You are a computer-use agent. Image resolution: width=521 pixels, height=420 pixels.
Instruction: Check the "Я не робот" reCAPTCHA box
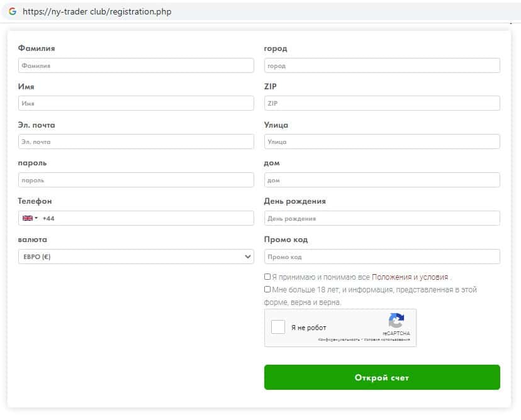coord(277,327)
